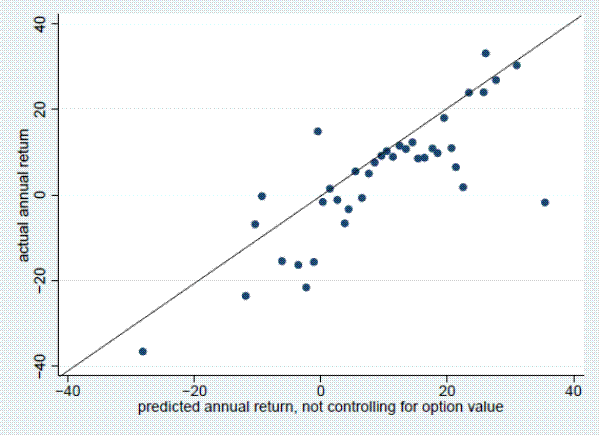The width and height of the screenshot is (600, 436).
Task: Click the top-right end of the diagonal line
Action: [x=580, y=15]
